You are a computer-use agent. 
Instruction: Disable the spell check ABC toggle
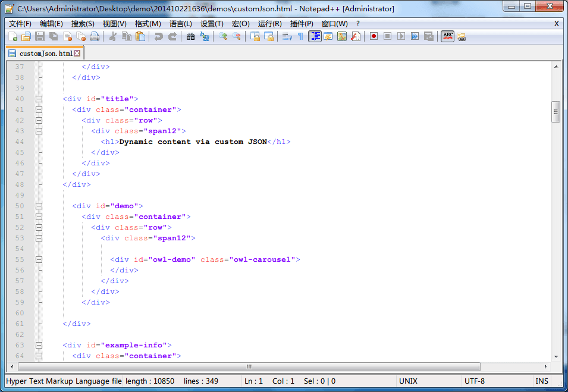447,36
